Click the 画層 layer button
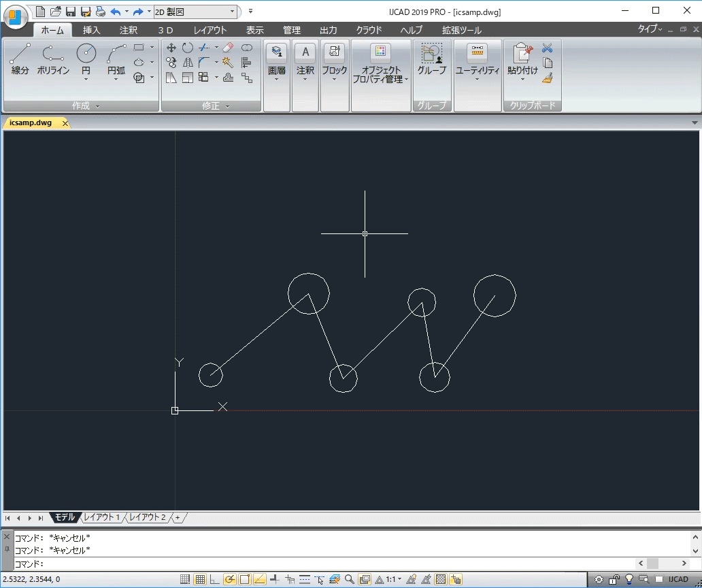The image size is (702, 588). coord(277,63)
